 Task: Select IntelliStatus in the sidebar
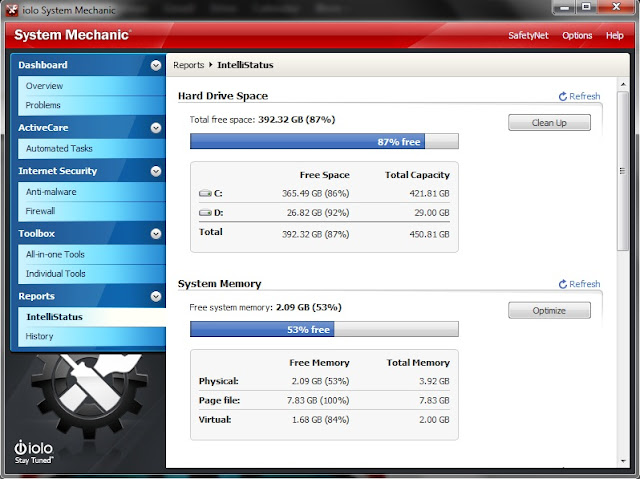[x=91, y=317]
